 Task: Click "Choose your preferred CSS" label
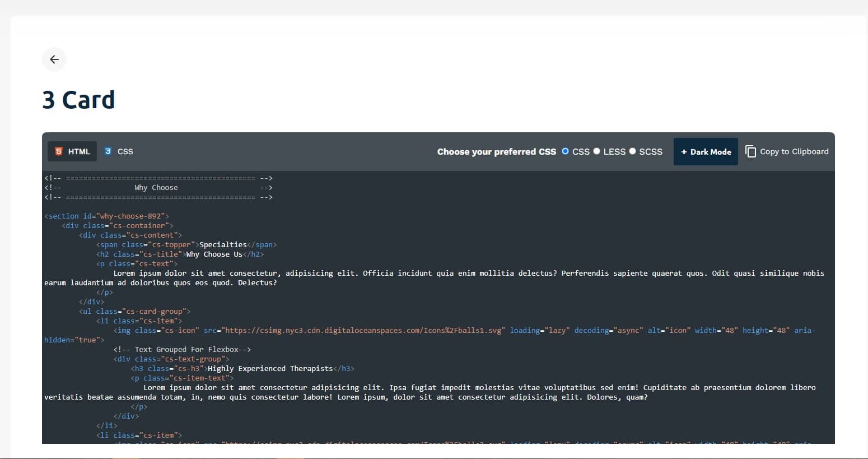497,152
